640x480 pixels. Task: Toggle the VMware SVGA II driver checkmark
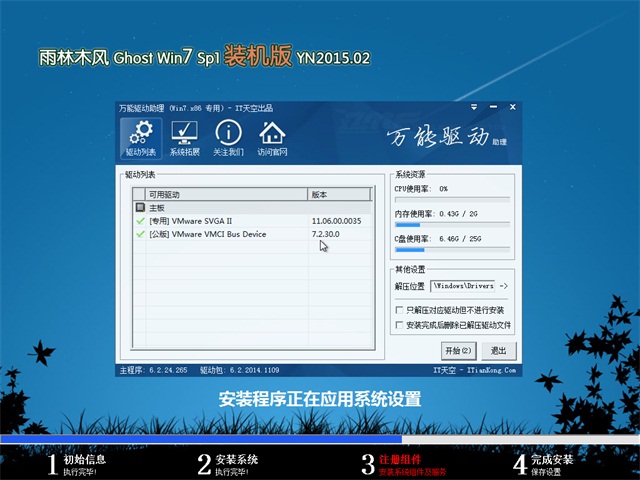point(140,220)
